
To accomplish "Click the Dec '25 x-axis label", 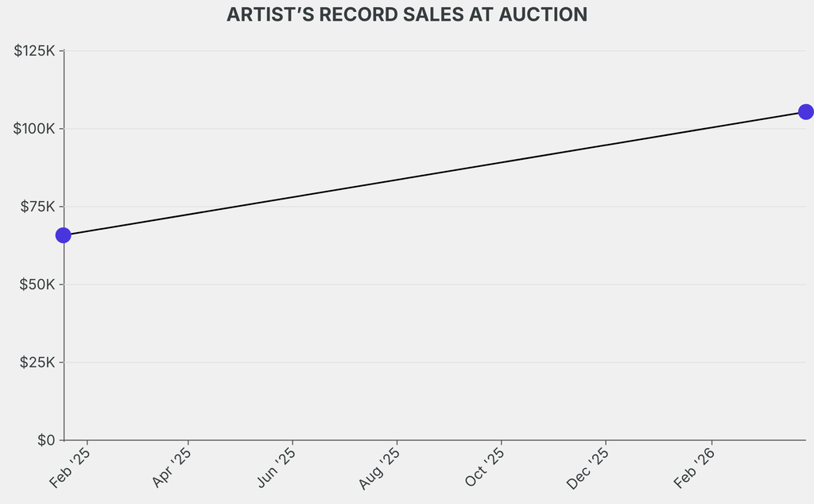I will 588,468.
